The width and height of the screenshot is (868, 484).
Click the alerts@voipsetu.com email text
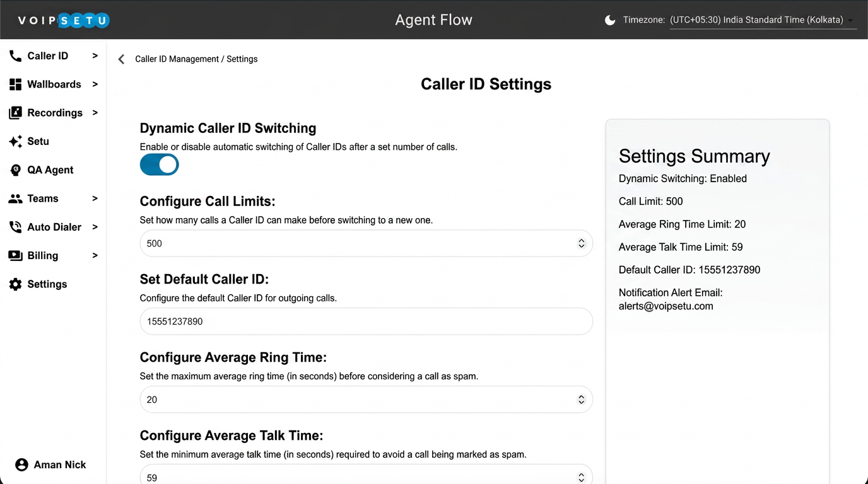pos(666,306)
